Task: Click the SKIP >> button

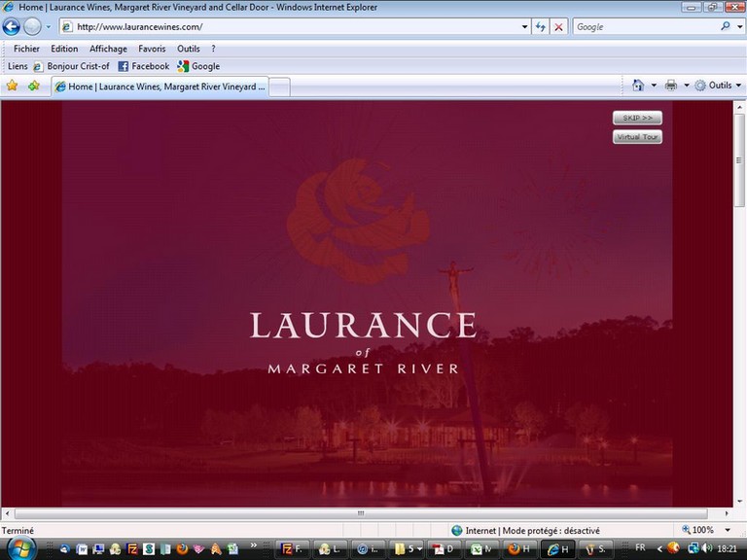Action: click(x=637, y=118)
